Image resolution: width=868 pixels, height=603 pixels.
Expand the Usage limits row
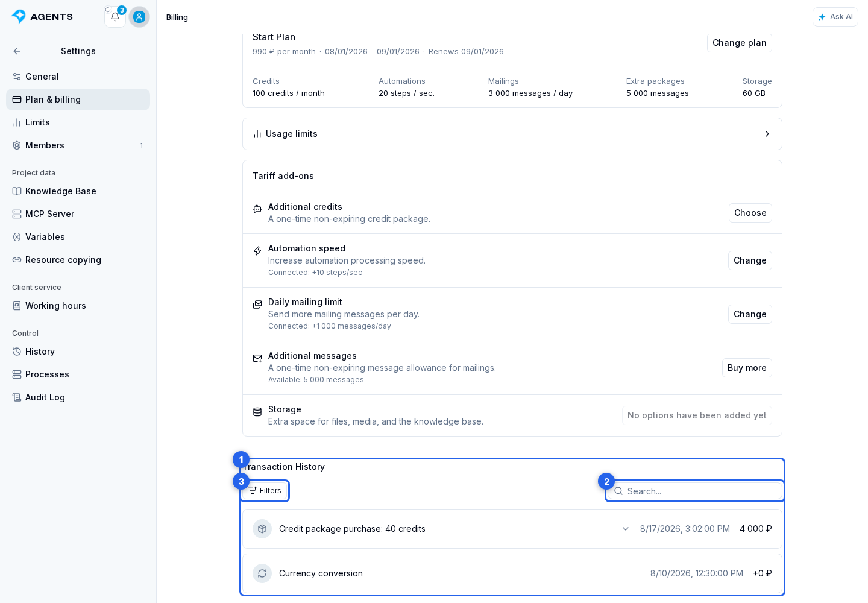coord(512,134)
